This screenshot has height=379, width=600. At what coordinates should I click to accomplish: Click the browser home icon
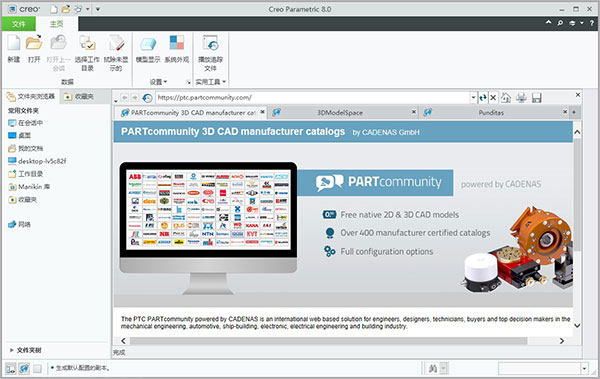[506, 98]
